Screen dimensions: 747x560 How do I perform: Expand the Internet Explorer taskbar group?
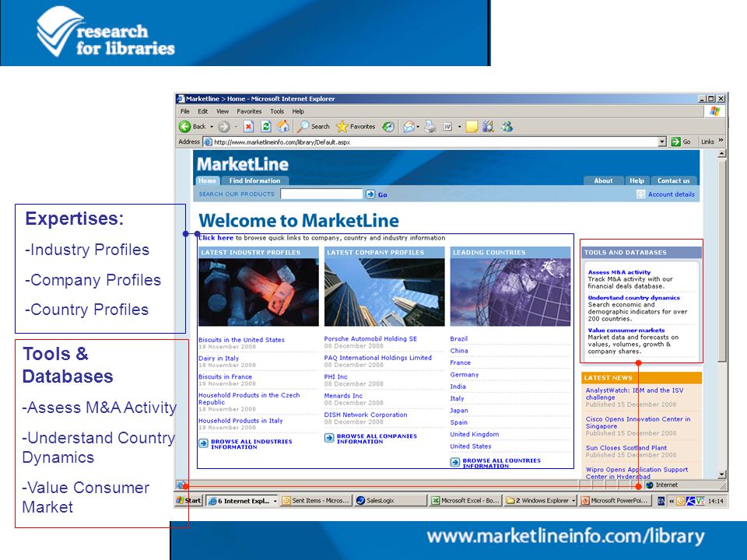[x=275, y=501]
